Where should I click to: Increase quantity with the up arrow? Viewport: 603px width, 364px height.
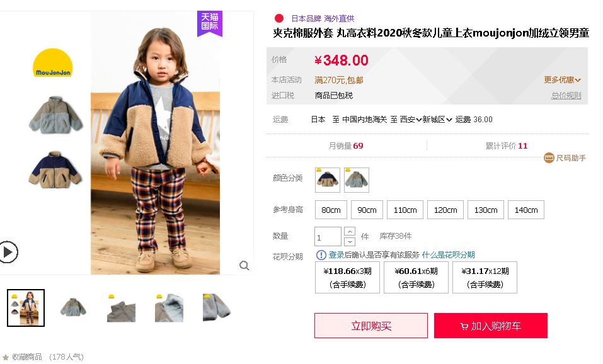tap(350, 231)
